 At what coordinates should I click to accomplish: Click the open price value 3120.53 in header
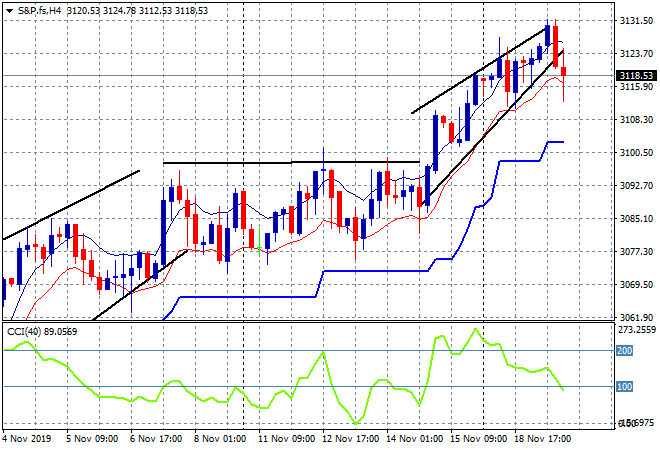pyautogui.click(x=83, y=11)
